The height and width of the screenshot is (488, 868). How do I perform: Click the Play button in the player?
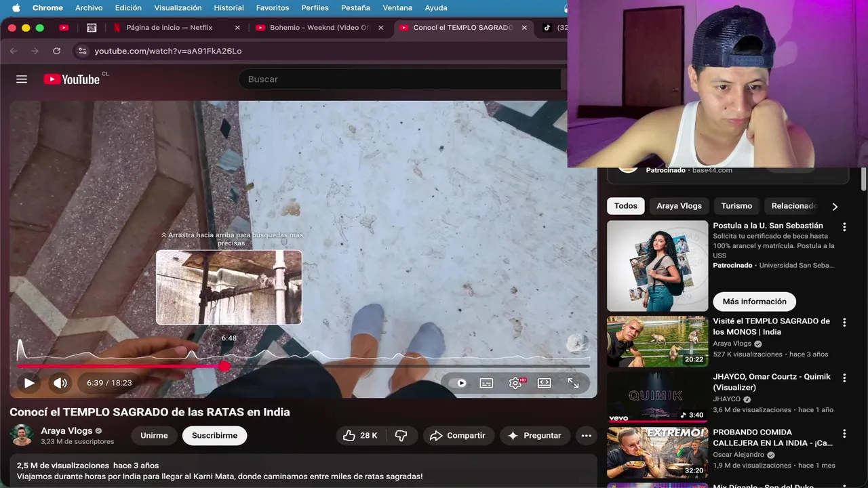click(x=29, y=383)
